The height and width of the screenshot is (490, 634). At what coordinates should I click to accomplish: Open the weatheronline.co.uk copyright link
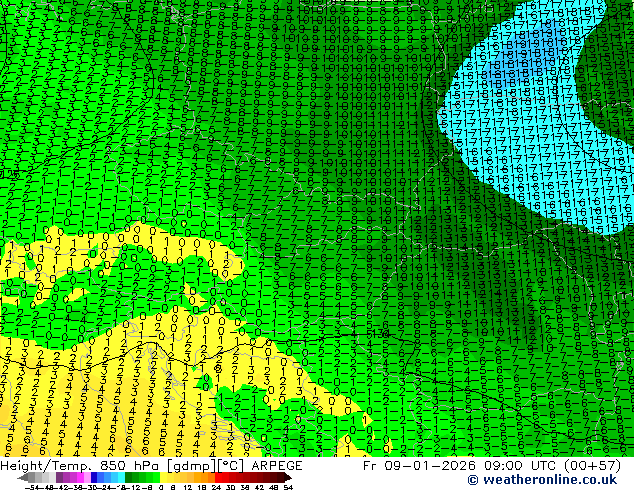542,480
